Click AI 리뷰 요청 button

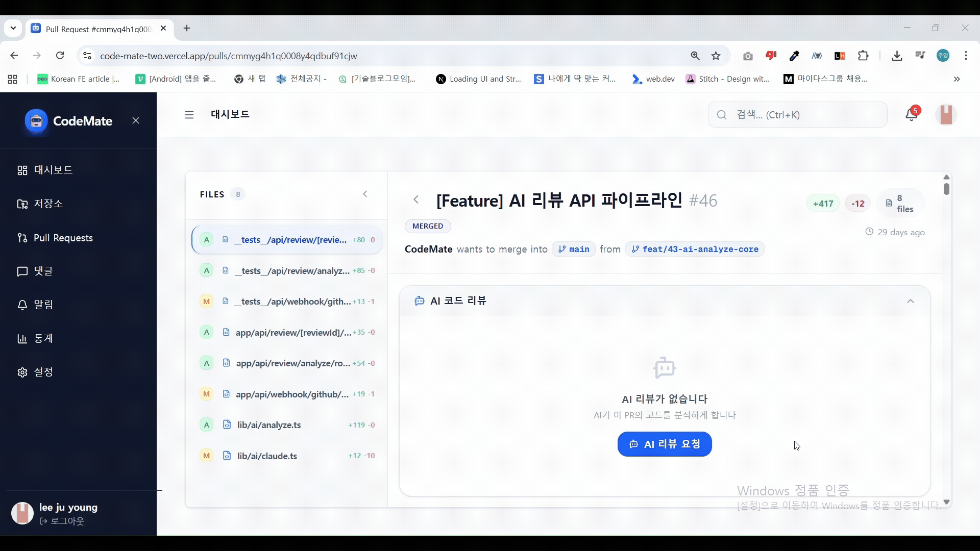665,444
